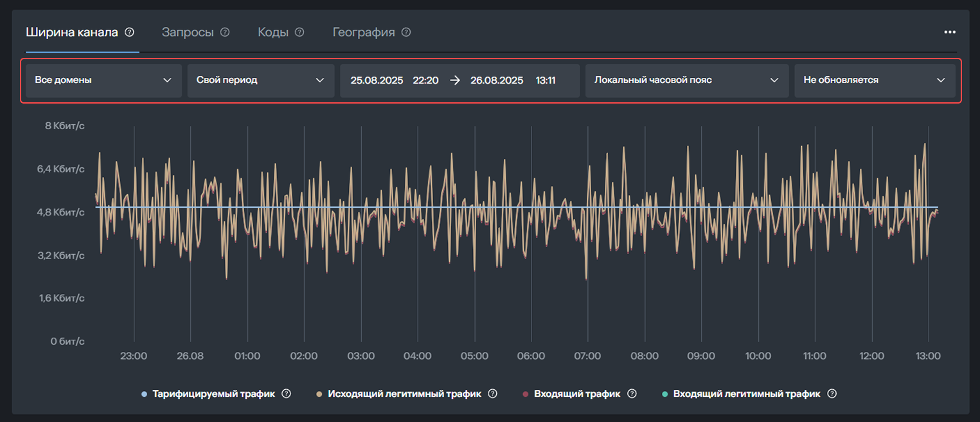Click the arrow icon between the date fields
Image resolution: width=980 pixels, height=422 pixels.
tap(456, 80)
